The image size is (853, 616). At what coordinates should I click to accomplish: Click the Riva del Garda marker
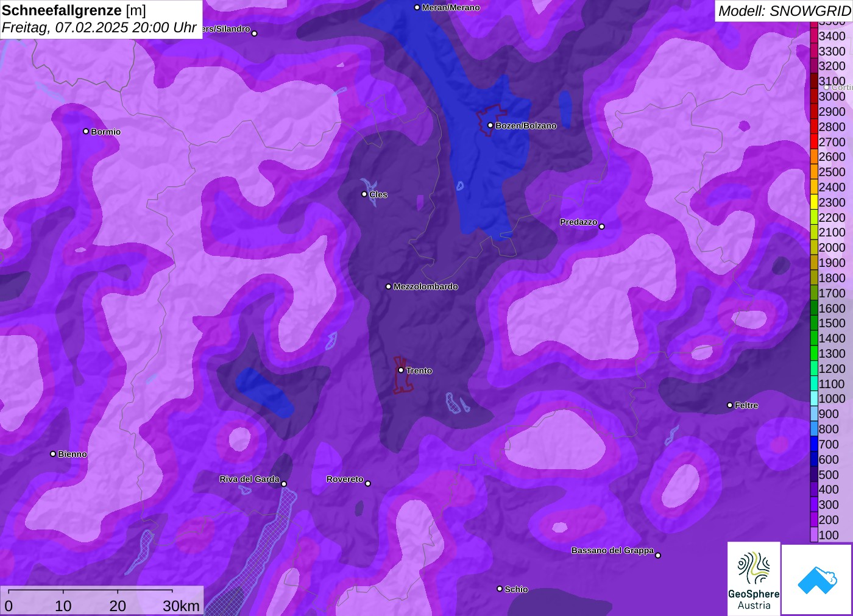click(x=284, y=484)
